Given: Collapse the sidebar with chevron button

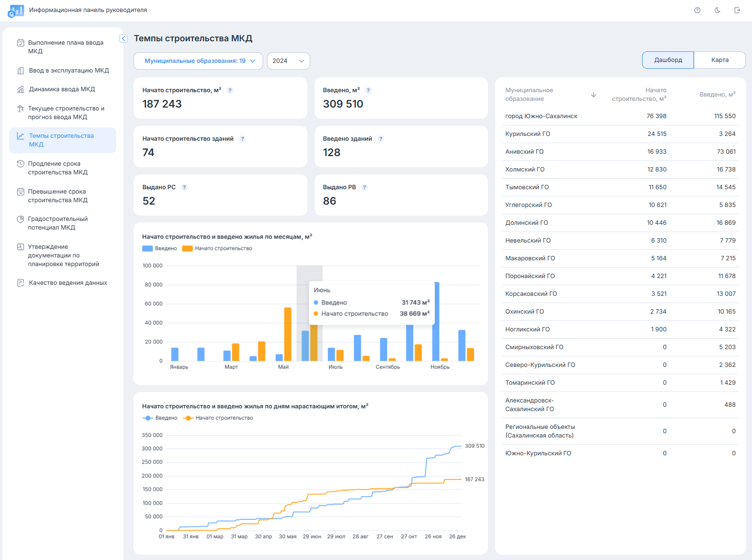Looking at the screenshot, I should click(123, 38).
